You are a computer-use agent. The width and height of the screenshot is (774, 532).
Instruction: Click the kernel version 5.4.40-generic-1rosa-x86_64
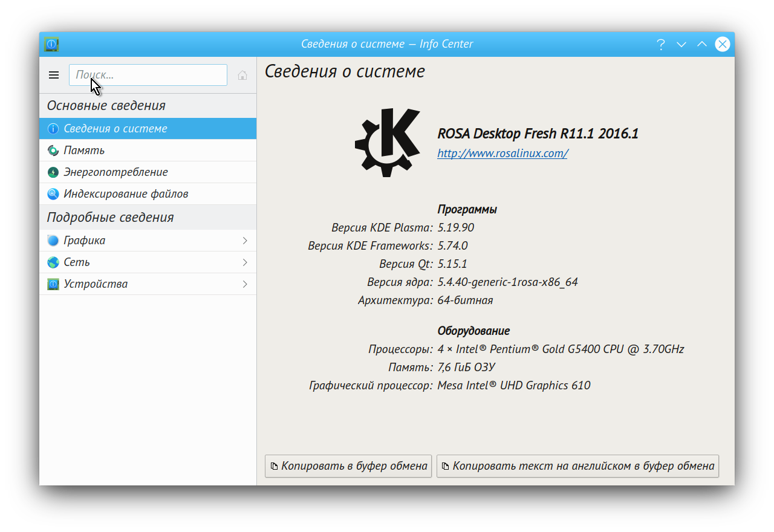pyautogui.click(x=507, y=282)
